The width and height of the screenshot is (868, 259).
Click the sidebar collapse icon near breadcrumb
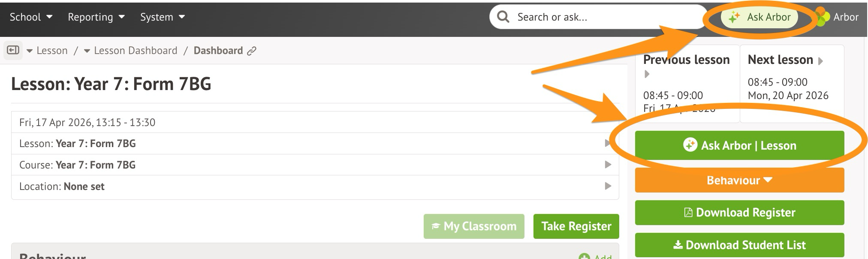point(13,50)
